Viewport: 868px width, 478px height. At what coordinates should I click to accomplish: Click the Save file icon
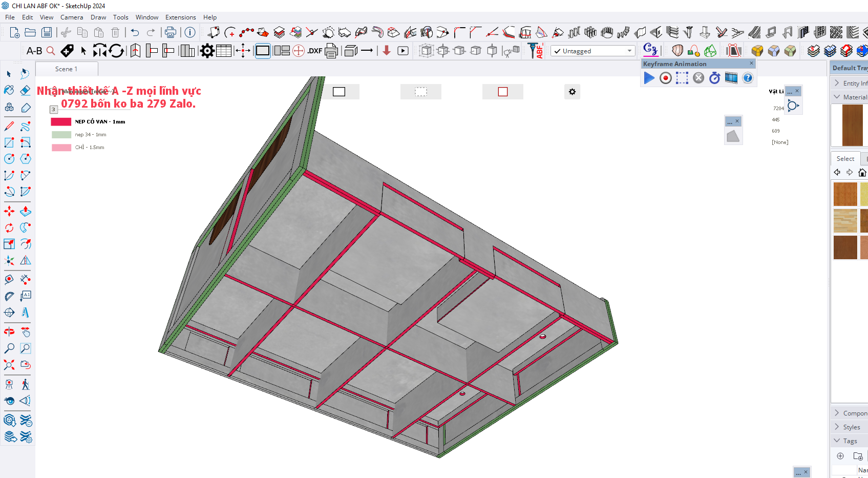pyautogui.click(x=47, y=32)
